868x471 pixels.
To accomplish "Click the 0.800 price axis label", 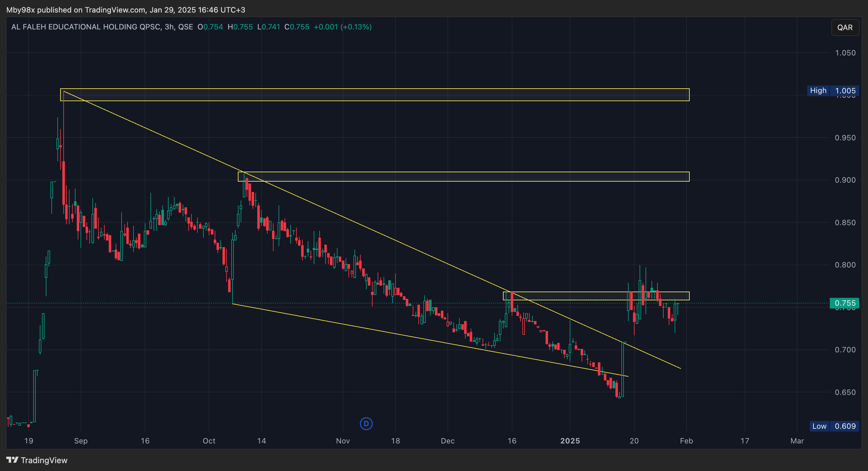I will pyautogui.click(x=845, y=265).
